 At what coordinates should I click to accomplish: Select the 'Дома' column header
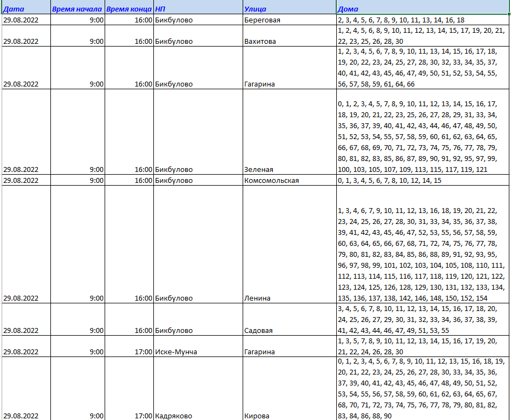click(x=422, y=9)
